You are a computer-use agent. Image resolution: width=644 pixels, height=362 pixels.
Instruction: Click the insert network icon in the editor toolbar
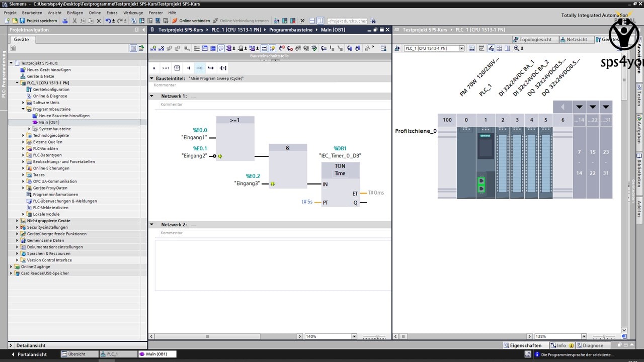coord(153,48)
